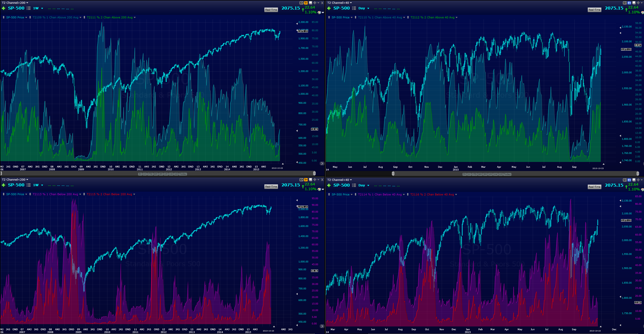Click the green plus icon in T2 Channel<200 window
This screenshot has height=334, width=644.
pyautogui.click(x=4, y=185)
